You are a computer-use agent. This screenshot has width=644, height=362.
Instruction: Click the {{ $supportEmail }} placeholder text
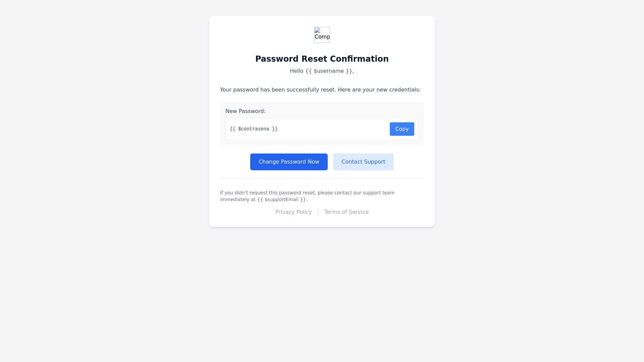(282, 199)
